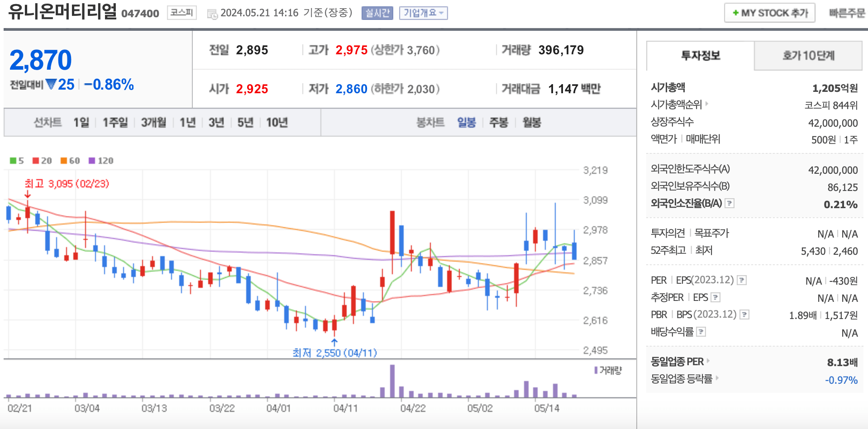Screen dimensions: 868x429
Task: Select the 월봉 monthly candle chart
Action: point(532,123)
